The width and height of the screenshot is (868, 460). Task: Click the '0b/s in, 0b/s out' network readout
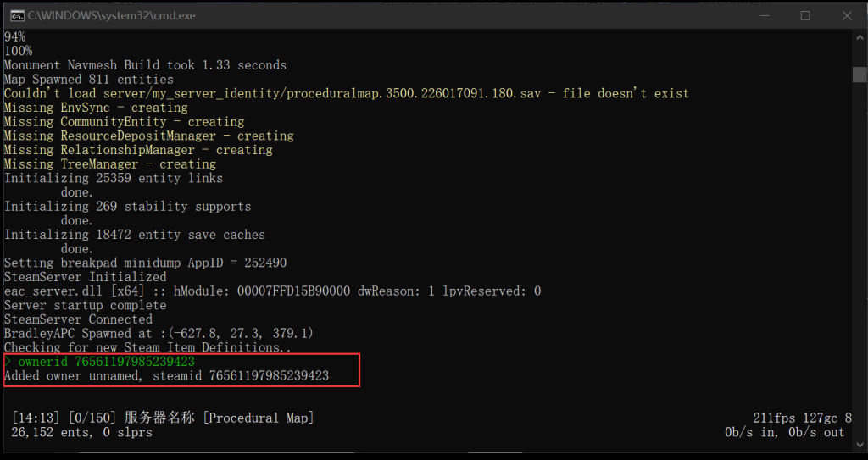pyautogui.click(x=785, y=432)
